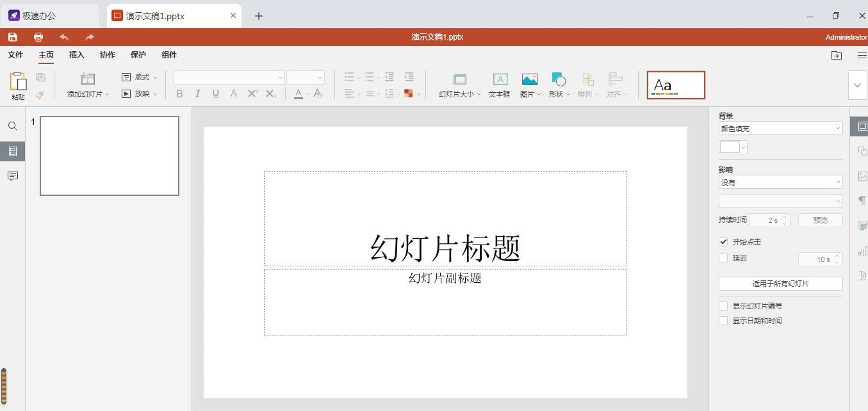
Task: Open the background fill type dropdown
Action: tap(780, 128)
